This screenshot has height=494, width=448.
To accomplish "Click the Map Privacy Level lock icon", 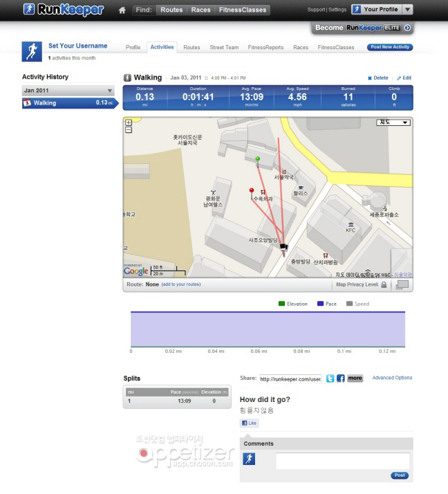I will click(384, 284).
